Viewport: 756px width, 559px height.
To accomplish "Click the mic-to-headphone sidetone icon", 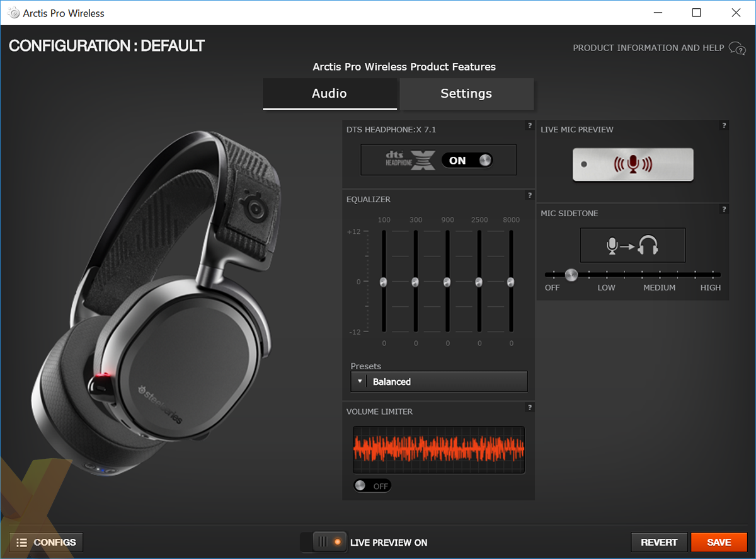I will (x=633, y=245).
